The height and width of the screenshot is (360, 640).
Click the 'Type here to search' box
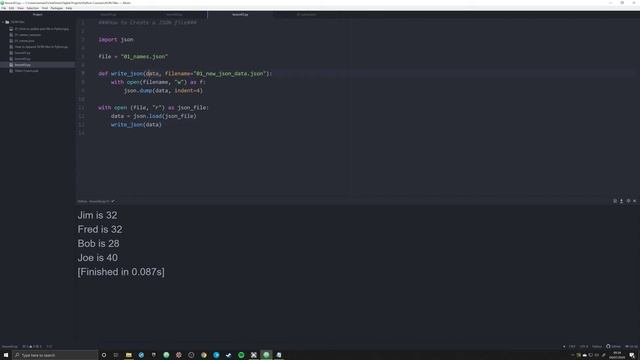55,355
